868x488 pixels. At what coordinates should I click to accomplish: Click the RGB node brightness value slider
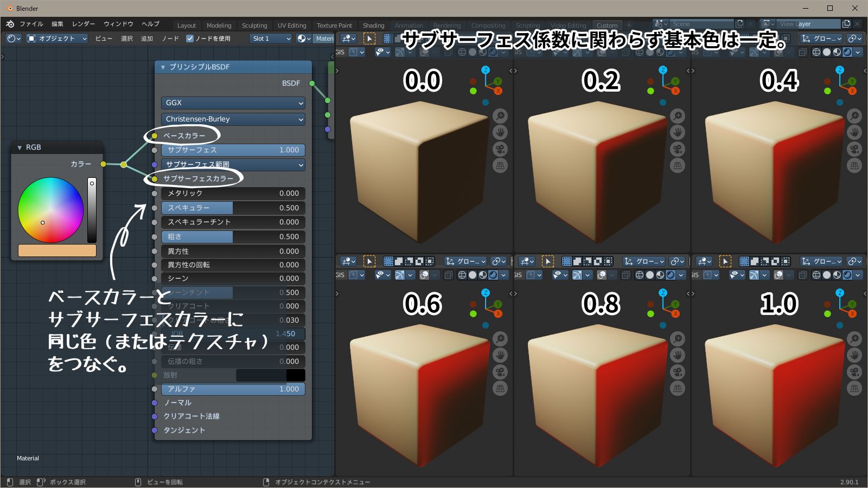coord(92,210)
